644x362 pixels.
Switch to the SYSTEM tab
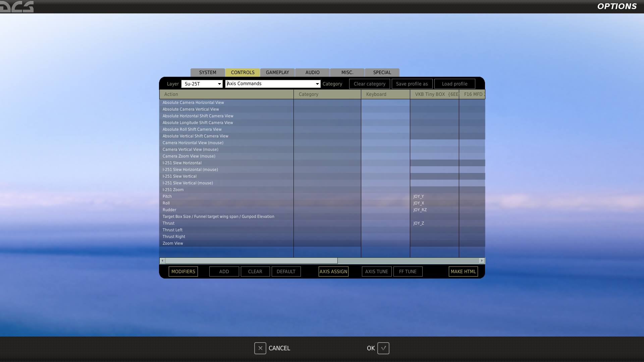tap(208, 72)
